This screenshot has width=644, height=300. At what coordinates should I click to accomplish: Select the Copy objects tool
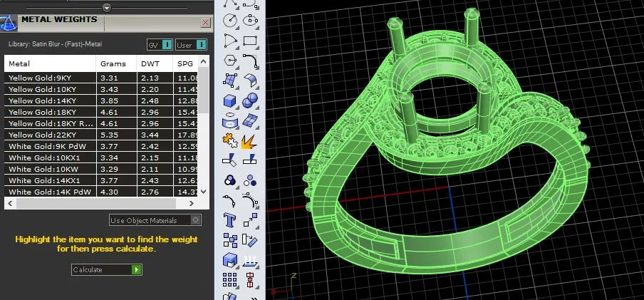231,240
